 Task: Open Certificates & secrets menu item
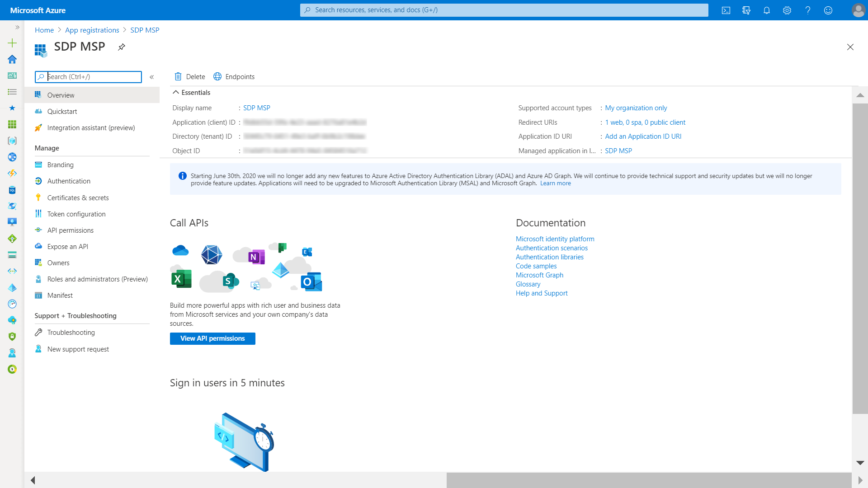78,198
